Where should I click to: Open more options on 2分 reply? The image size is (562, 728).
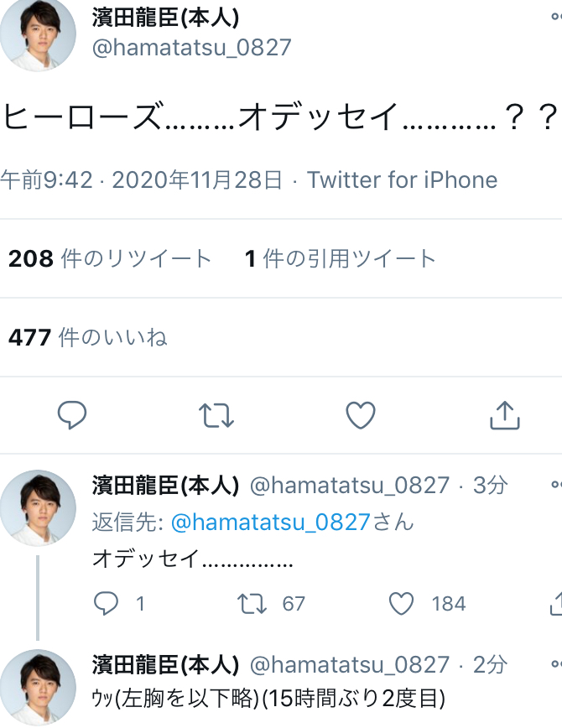point(555,665)
